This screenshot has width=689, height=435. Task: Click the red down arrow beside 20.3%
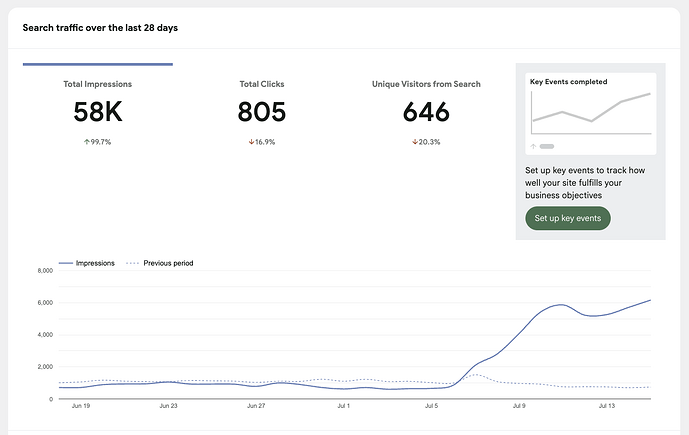click(415, 142)
